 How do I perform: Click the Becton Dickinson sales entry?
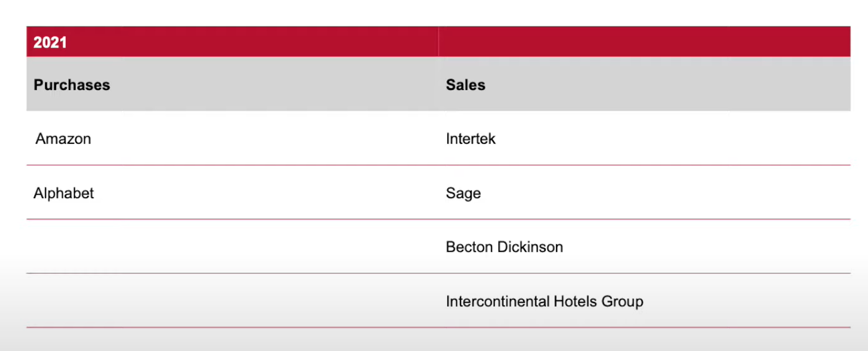[x=504, y=247]
